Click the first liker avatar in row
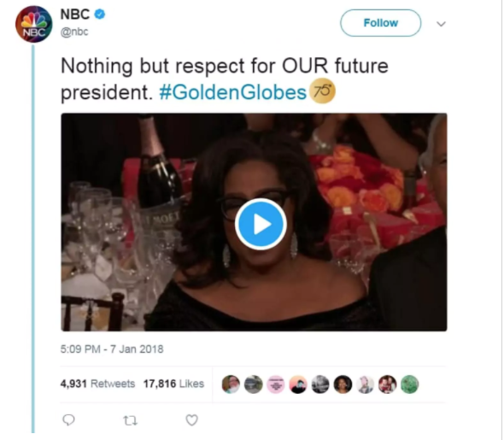 point(231,384)
